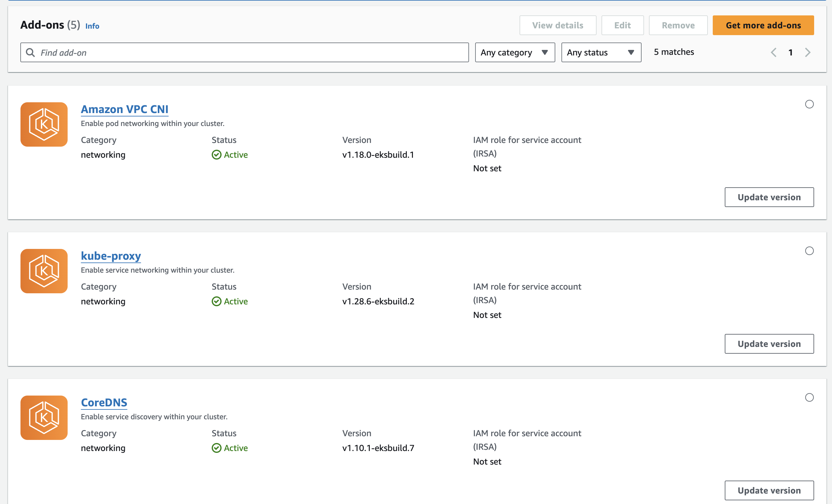Screen dimensions: 832x504
Task: Open the CoreDNS link
Action: (104, 402)
